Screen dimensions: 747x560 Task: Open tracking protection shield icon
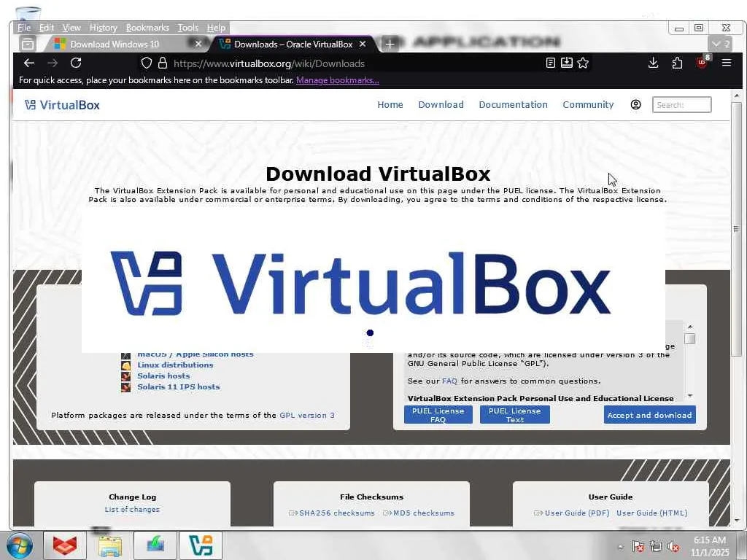tap(147, 63)
